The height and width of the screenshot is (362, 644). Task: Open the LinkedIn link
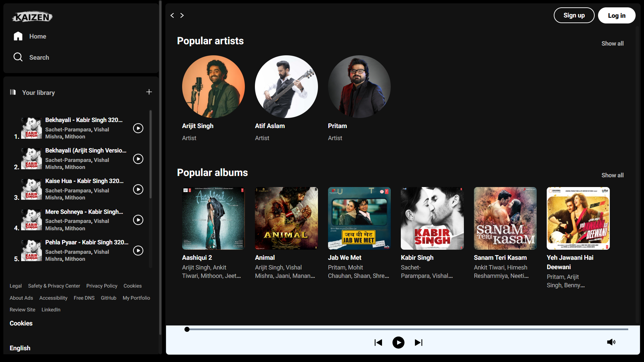[x=51, y=310]
